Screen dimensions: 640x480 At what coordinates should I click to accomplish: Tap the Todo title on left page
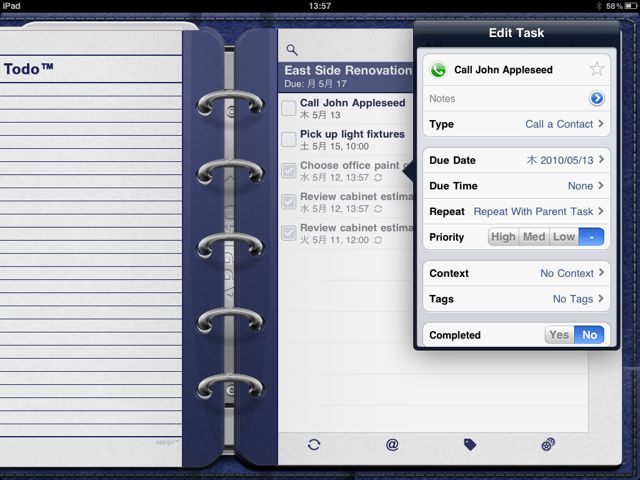29,69
